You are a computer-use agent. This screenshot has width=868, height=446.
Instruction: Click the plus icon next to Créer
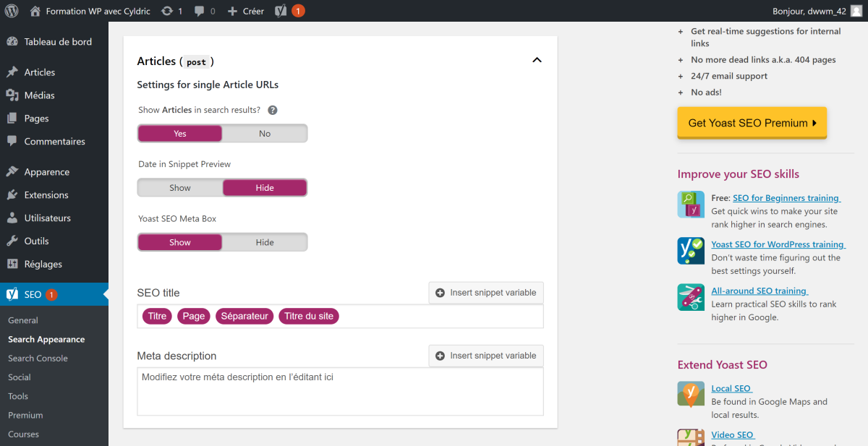pyautogui.click(x=232, y=11)
